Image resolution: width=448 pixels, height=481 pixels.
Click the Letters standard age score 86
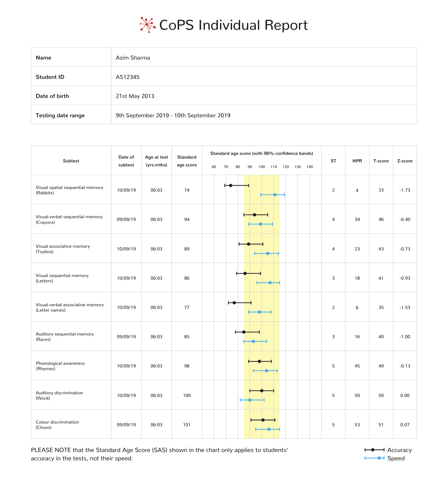click(x=187, y=278)
